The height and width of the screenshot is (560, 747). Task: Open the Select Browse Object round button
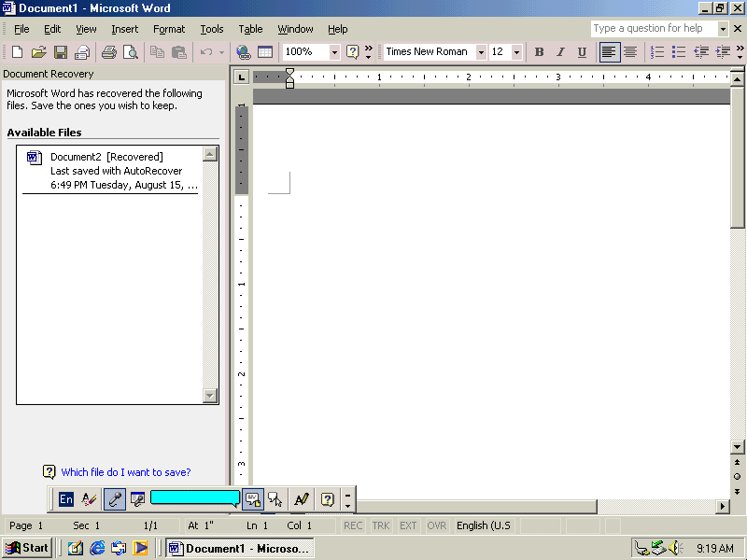click(x=737, y=476)
